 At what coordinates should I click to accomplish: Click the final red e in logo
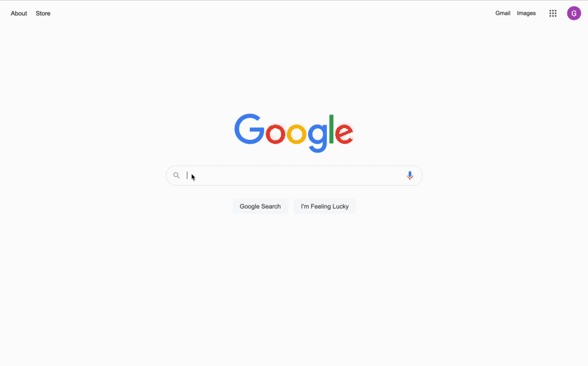344,134
